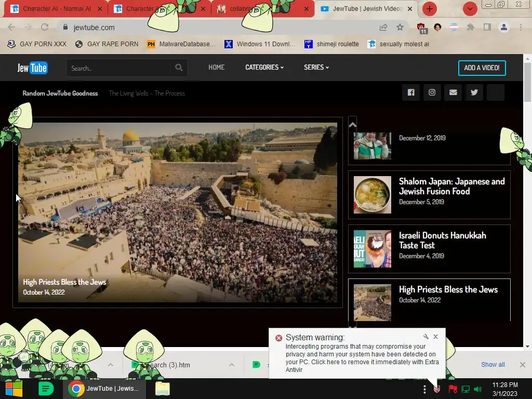Expand the CATEGORIES dropdown menu

pos(264,67)
